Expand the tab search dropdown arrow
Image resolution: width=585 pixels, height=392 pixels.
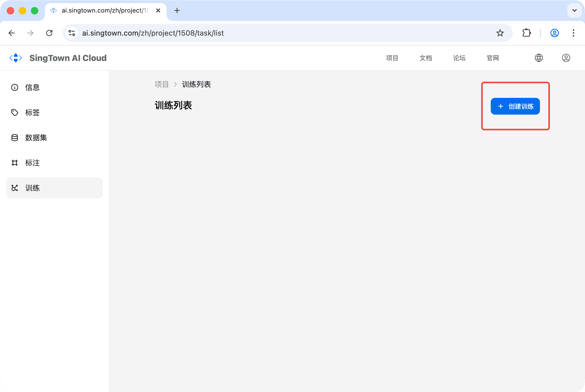click(x=574, y=10)
